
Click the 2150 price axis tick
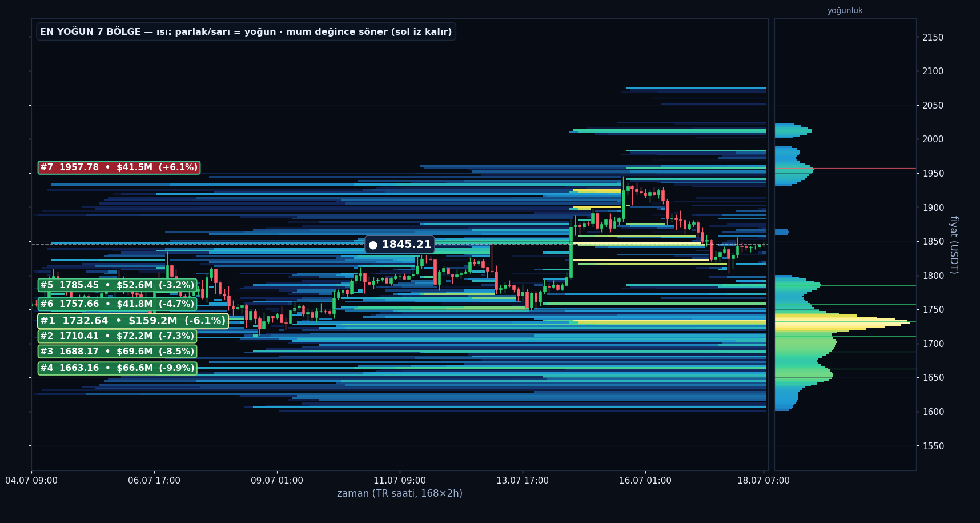[x=933, y=38]
